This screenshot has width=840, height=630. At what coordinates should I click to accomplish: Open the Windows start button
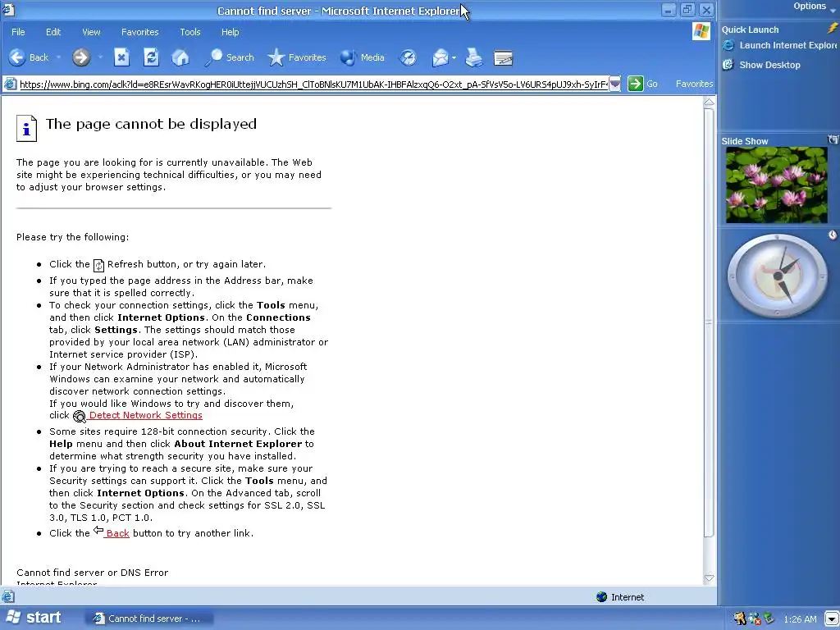coord(33,618)
